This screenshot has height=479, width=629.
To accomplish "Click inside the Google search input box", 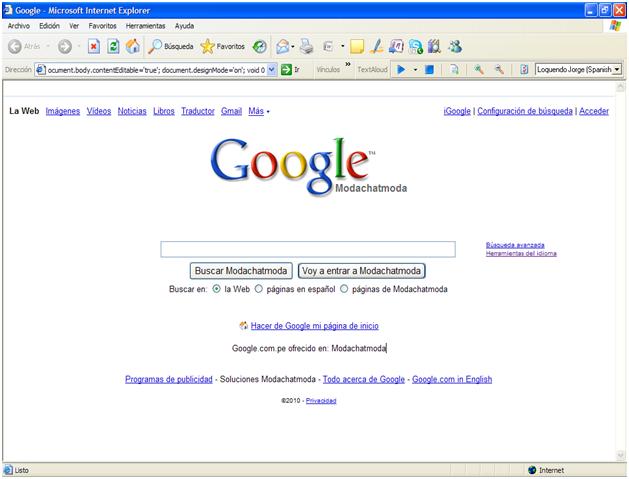I will point(308,249).
